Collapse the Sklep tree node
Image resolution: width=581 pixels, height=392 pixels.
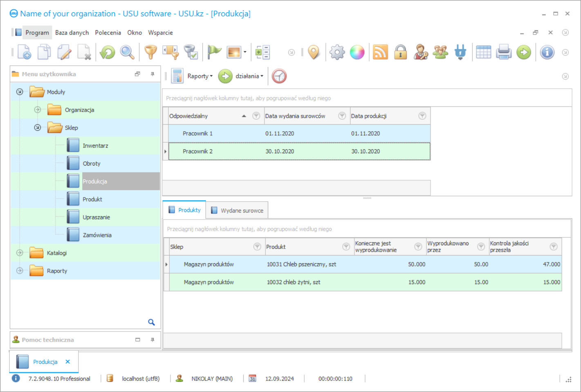[38, 128]
